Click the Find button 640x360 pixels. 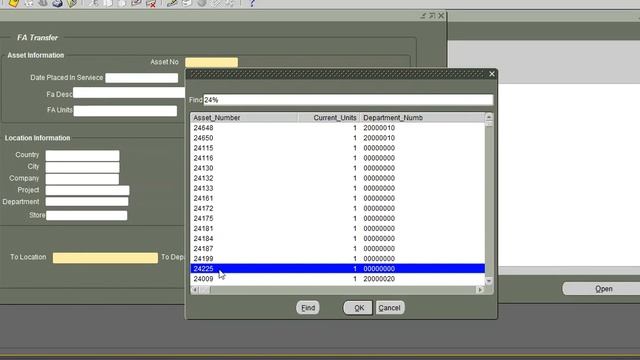coord(308,308)
